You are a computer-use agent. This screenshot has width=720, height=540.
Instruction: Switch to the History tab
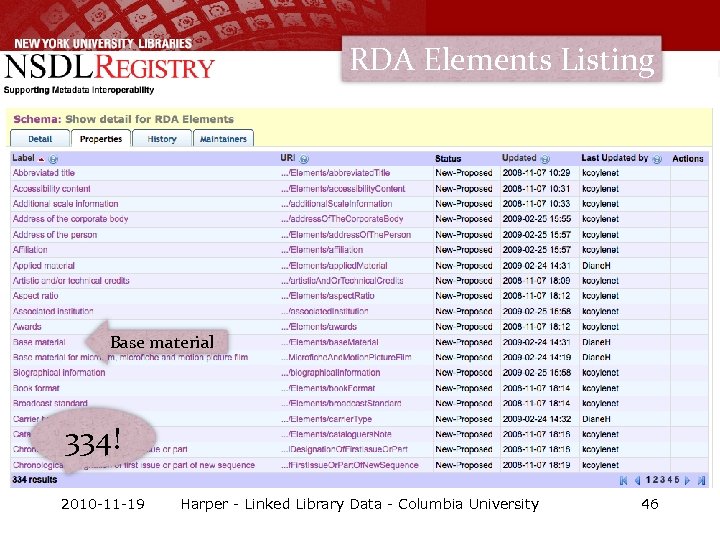pyautogui.click(x=162, y=139)
